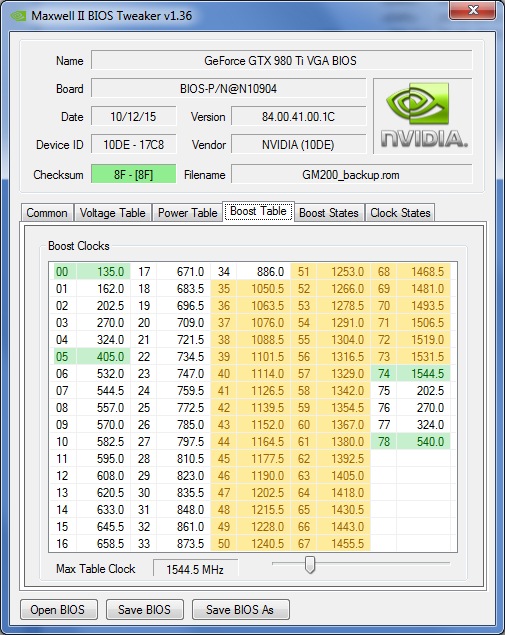This screenshot has height=635, width=505.
Task: Click the green Checksum field 8F - [8F]
Action: click(x=133, y=175)
